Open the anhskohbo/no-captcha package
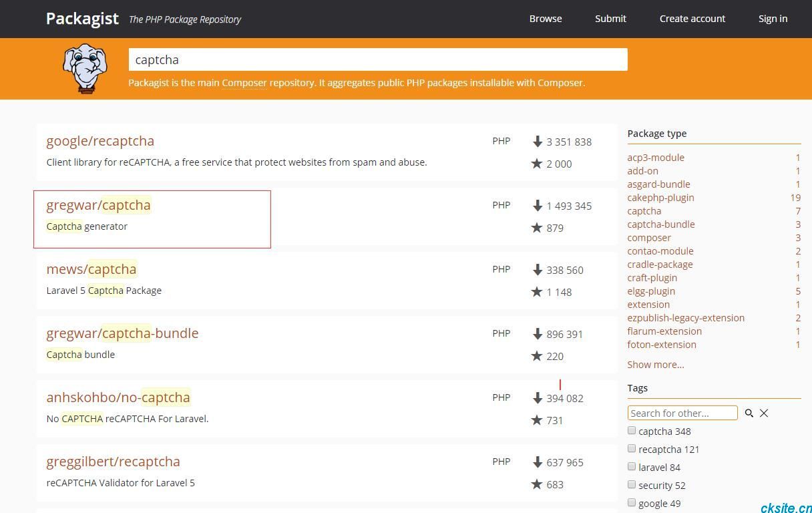Screen dimensions: 812x513 118,397
